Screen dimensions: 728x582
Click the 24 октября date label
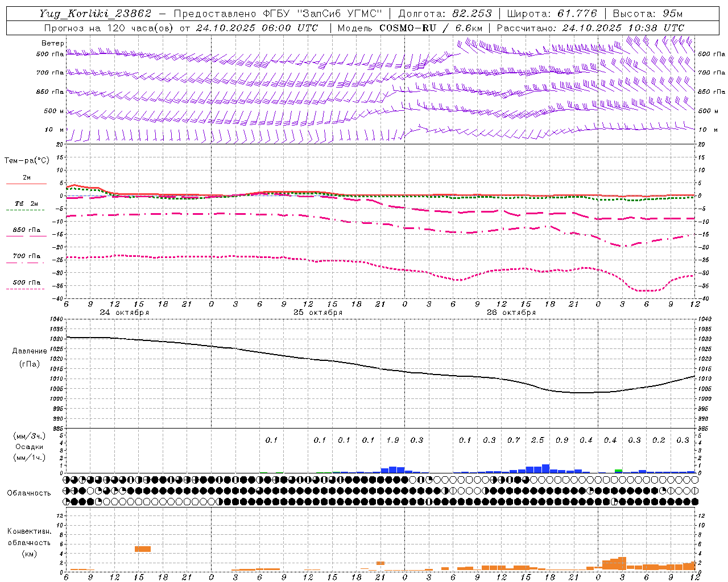pos(125,313)
